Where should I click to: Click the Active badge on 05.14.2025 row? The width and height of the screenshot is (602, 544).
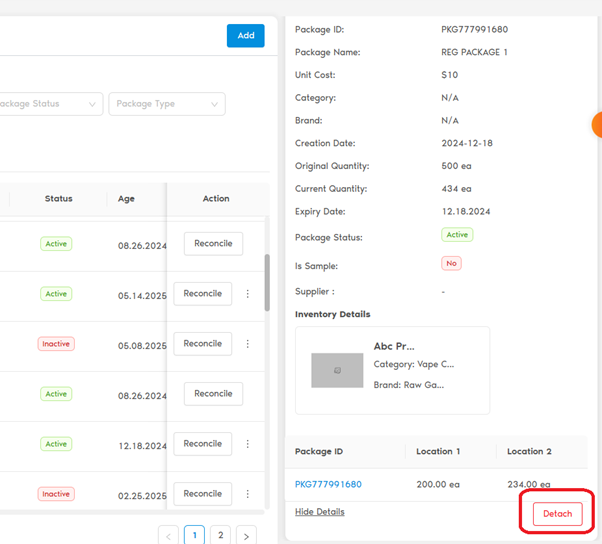click(x=56, y=294)
